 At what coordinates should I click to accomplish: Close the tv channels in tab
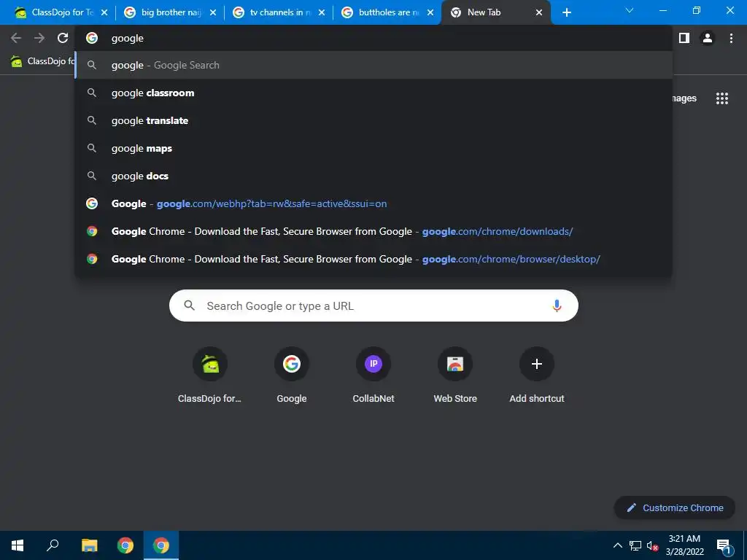(x=322, y=13)
